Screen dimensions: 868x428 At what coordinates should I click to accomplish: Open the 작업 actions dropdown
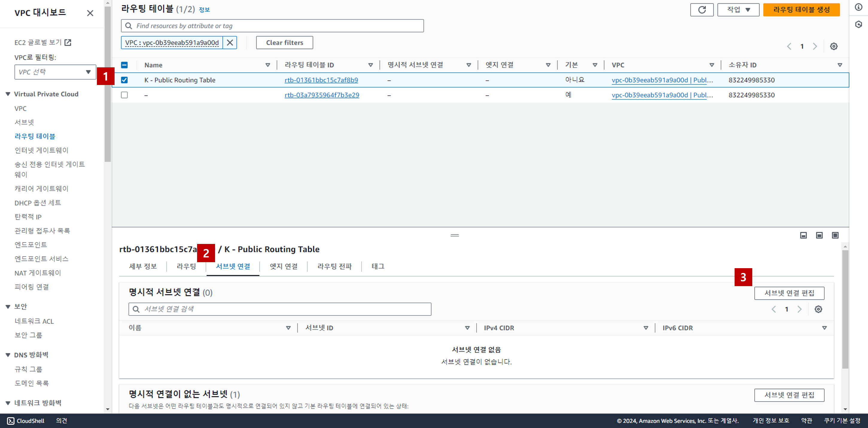pos(738,10)
